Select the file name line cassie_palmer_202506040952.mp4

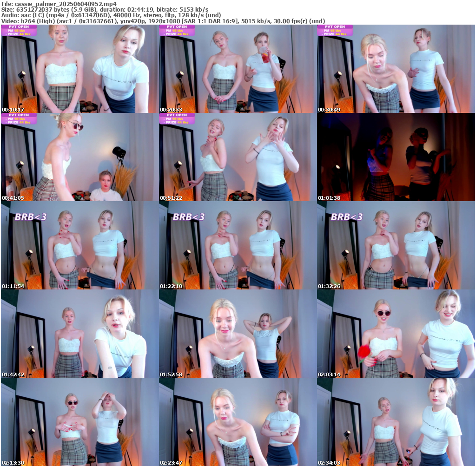click(x=59, y=4)
